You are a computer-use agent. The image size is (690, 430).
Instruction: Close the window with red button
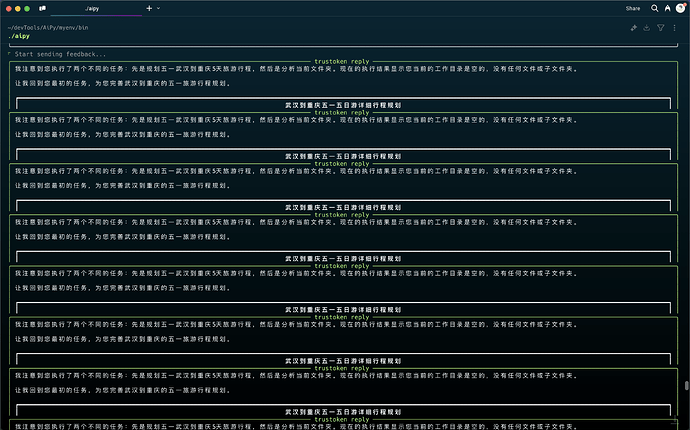(8, 8)
